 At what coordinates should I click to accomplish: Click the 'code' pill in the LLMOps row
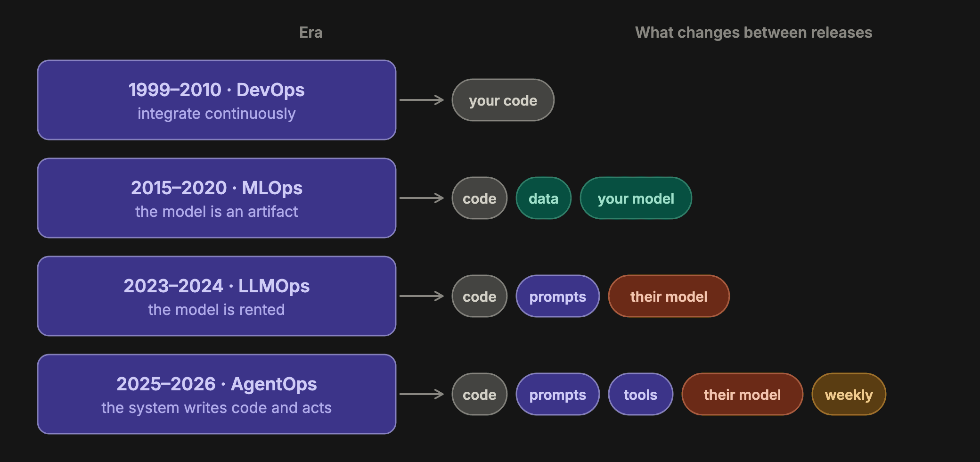480,296
